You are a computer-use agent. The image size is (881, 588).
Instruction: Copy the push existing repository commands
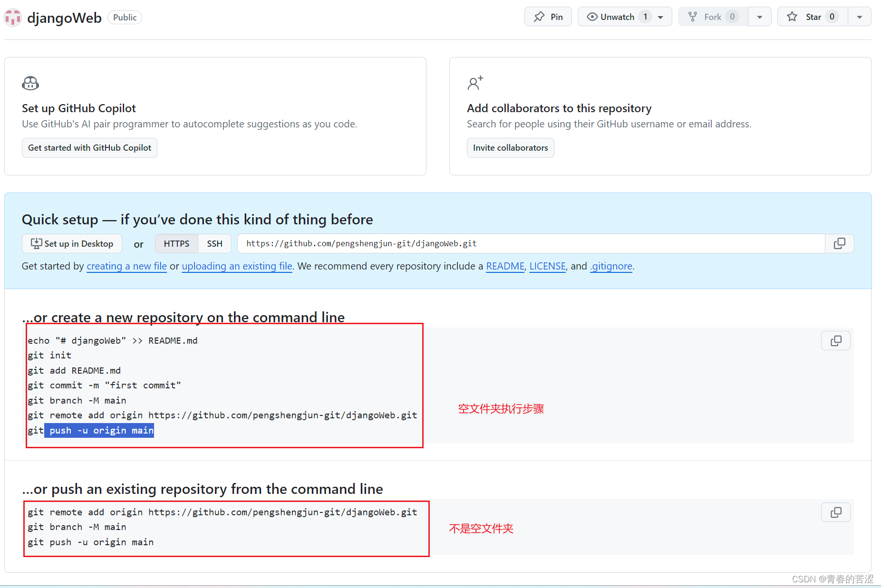(x=836, y=512)
